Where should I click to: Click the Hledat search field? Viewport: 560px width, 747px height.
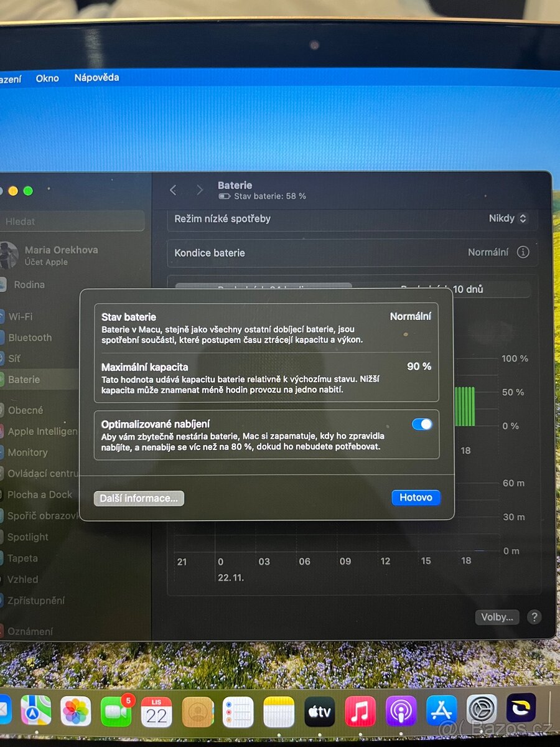pos(72,221)
